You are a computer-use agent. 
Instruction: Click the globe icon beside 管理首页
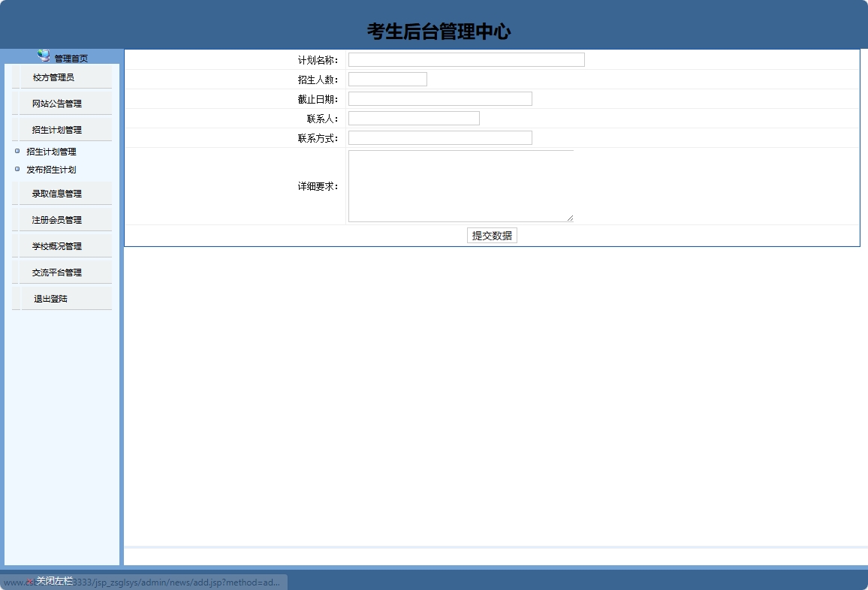click(x=41, y=55)
